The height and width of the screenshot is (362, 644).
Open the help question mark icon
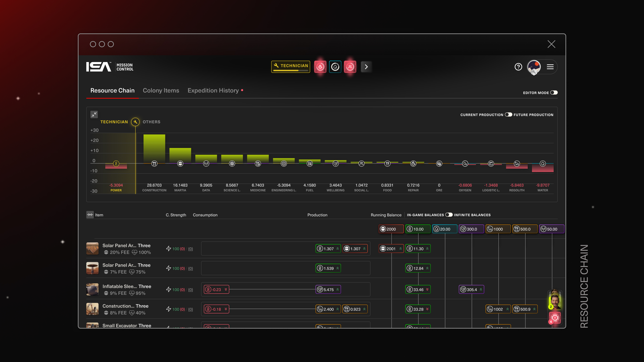(x=518, y=67)
